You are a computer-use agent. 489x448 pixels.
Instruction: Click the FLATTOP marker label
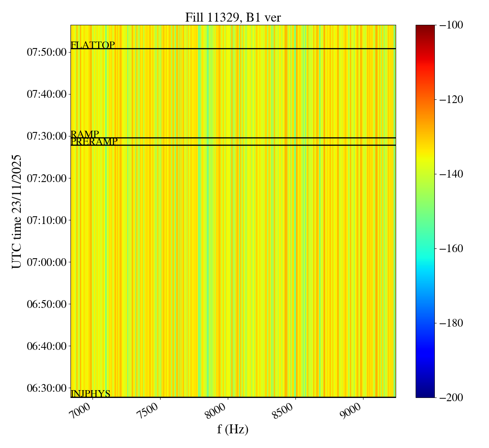93,45
